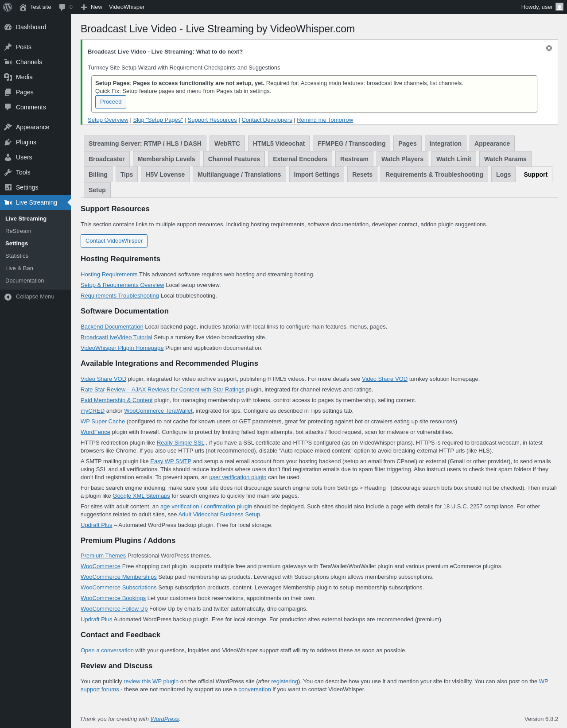Open the WebRTC settings tab
This screenshot has width=567, height=728.
(227, 143)
